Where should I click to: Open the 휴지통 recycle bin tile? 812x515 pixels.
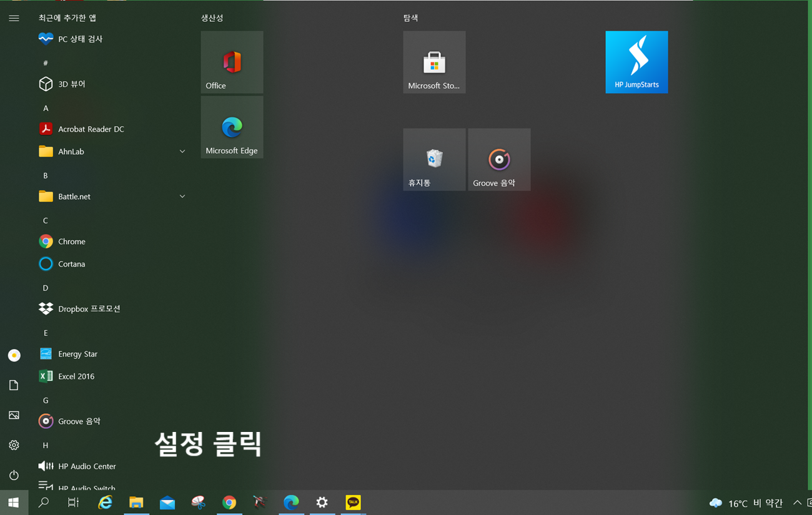pos(434,159)
